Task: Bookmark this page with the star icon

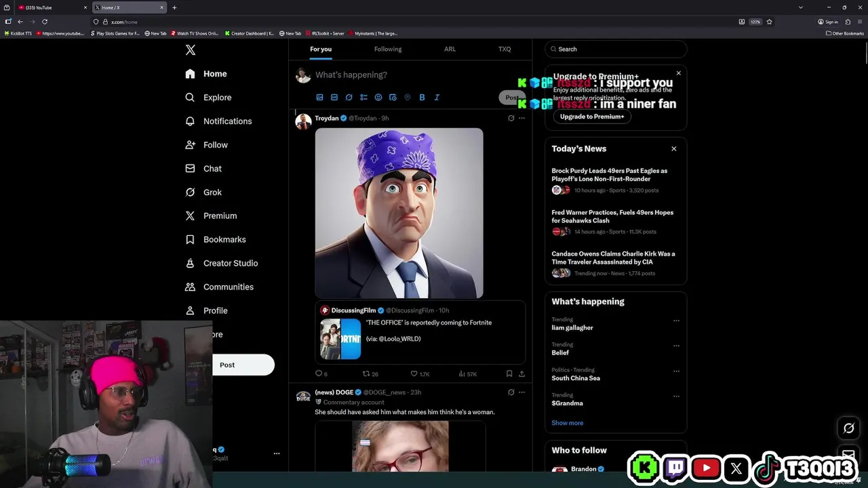Action: 769,22
